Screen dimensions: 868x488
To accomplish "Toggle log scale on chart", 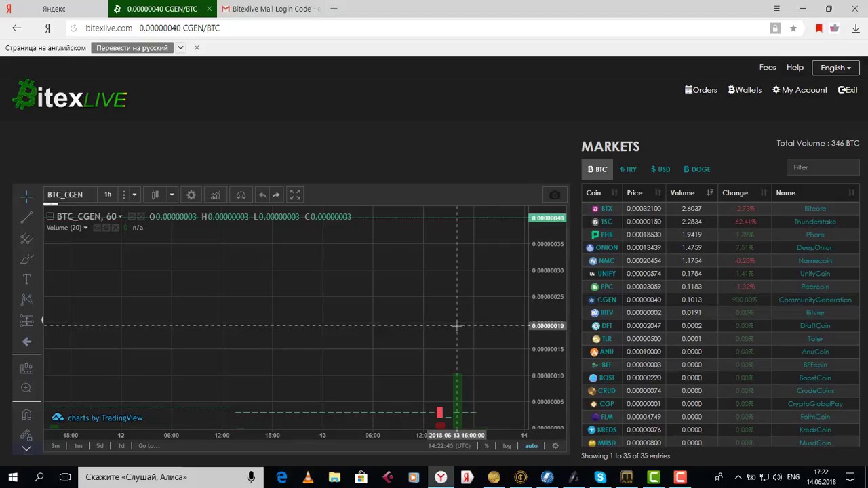I will [x=507, y=445].
